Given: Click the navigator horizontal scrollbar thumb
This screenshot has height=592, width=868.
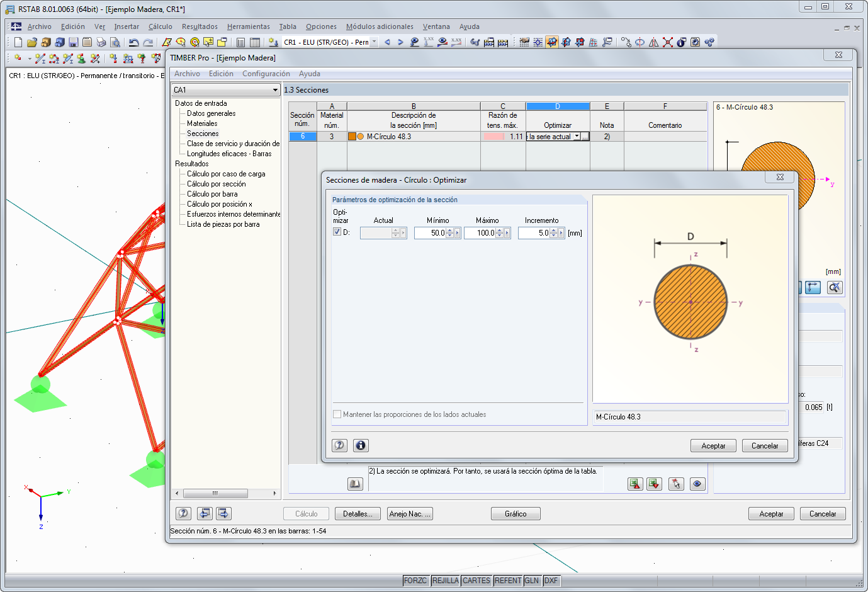Looking at the screenshot, I should pyautogui.click(x=215, y=493).
